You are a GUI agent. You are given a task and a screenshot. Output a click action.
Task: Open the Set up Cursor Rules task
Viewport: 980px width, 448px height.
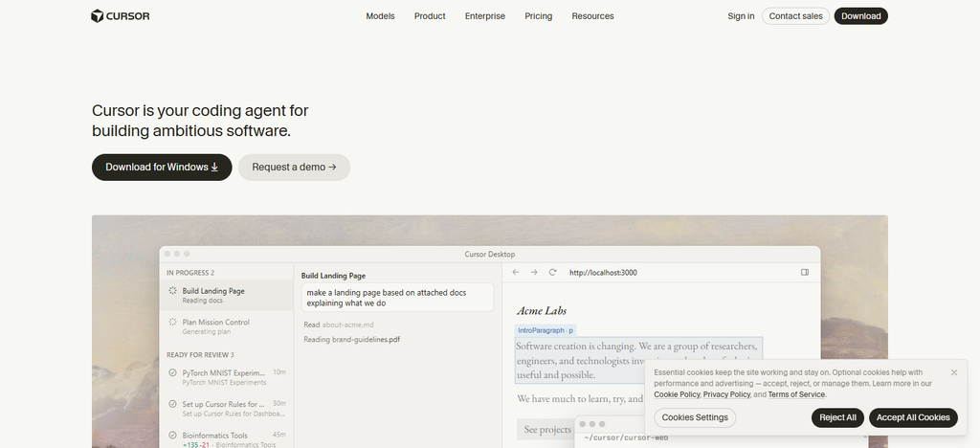pos(226,408)
